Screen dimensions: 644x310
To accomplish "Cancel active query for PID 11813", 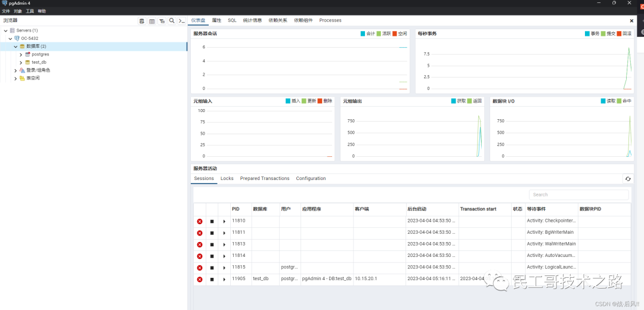I will click(212, 244).
